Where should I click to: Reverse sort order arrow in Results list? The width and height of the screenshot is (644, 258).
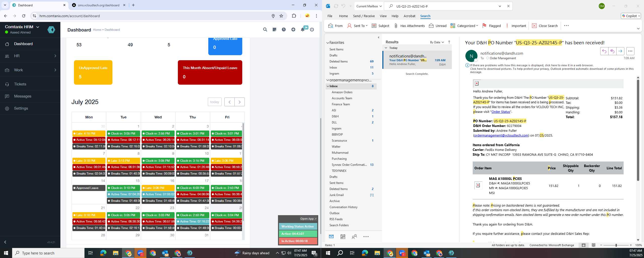tap(449, 42)
